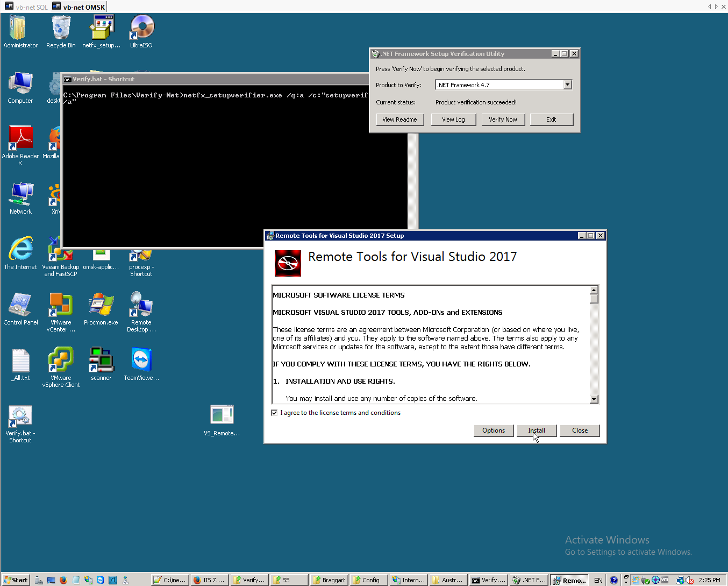Open the Start menu
The height and width of the screenshot is (586, 728).
point(16,580)
